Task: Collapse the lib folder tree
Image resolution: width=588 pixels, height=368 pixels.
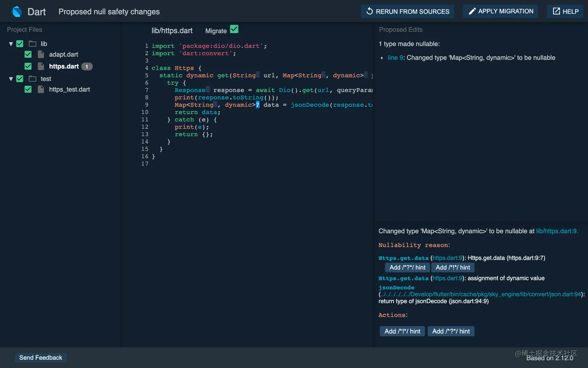Action: click(11, 44)
